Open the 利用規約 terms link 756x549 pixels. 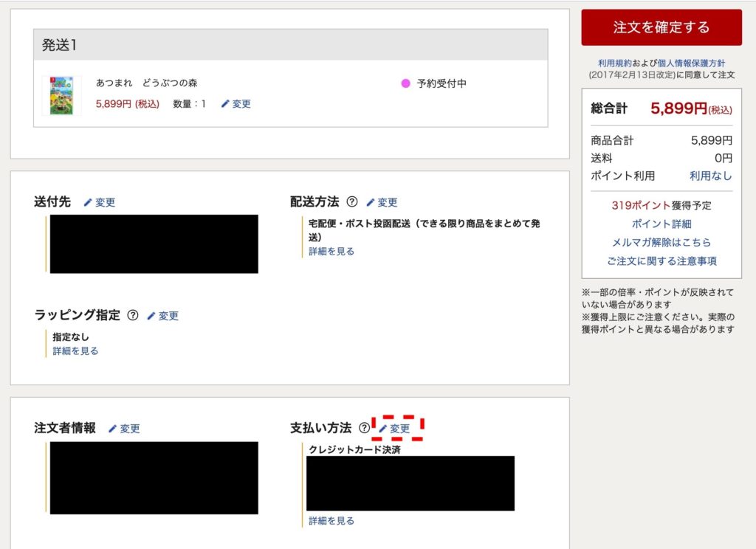(614, 63)
